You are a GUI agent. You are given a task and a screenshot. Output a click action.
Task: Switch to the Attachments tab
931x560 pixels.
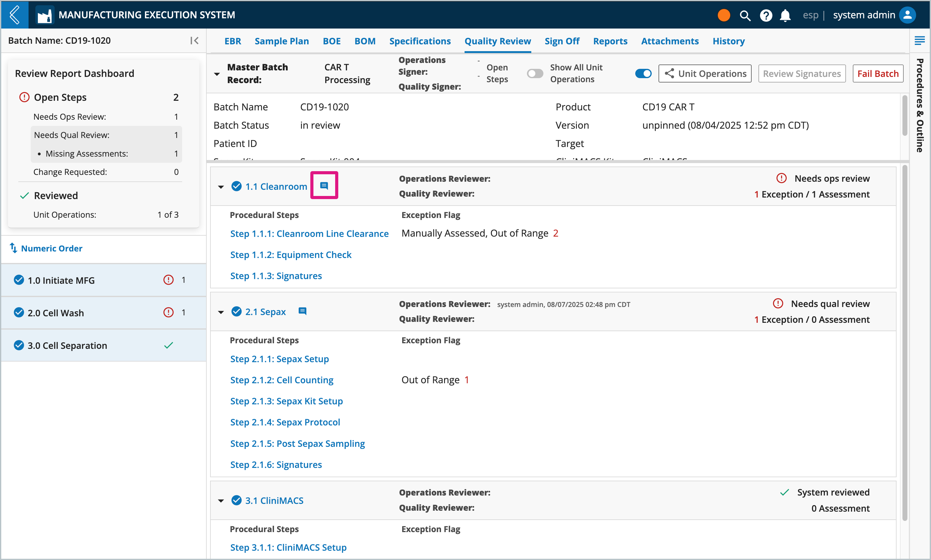(670, 41)
